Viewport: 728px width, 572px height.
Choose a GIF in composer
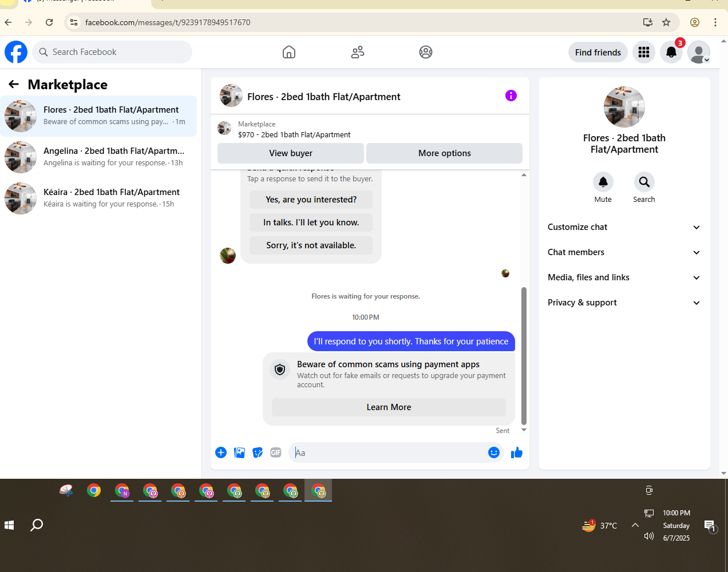(276, 452)
